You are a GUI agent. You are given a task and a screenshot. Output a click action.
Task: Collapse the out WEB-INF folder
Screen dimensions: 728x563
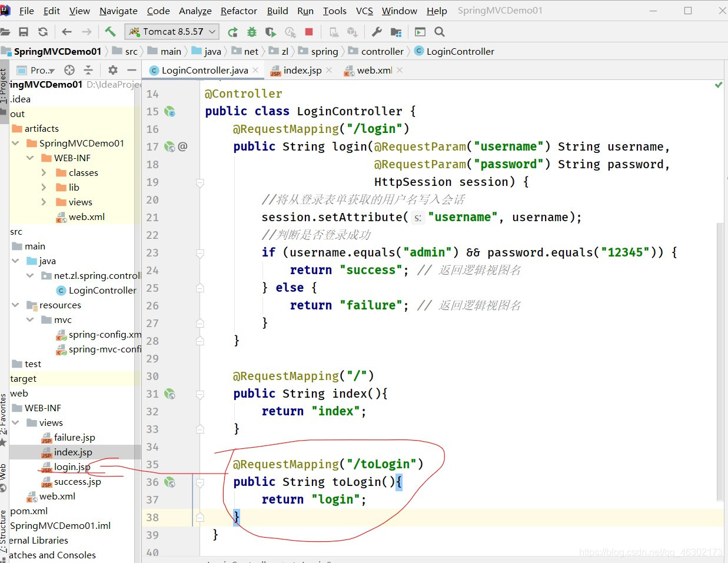(x=30, y=158)
